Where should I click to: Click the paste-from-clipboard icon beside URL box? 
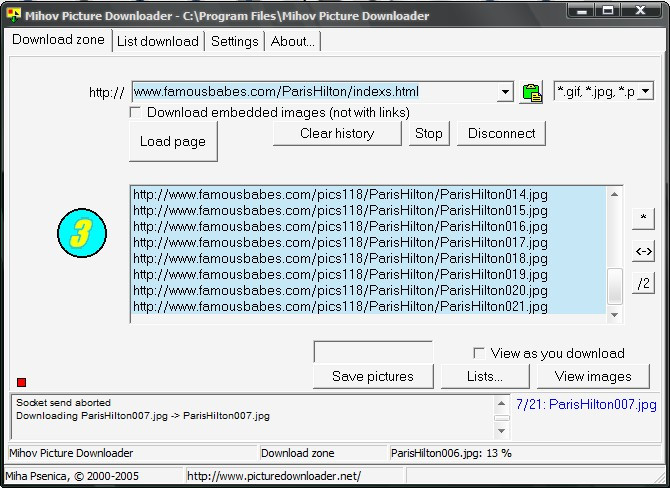coord(531,92)
